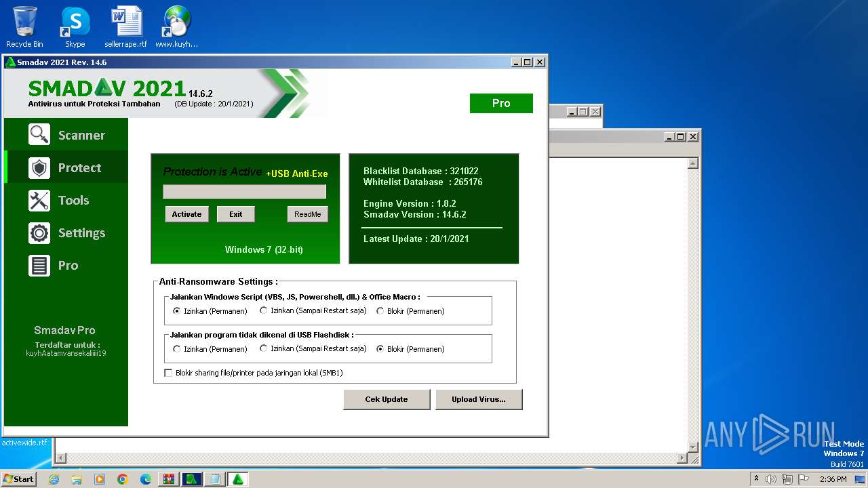This screenshot has width=868, height=488.
Task: Open the Scanner magnifier icon in sidebar
Action: (39, 134)
